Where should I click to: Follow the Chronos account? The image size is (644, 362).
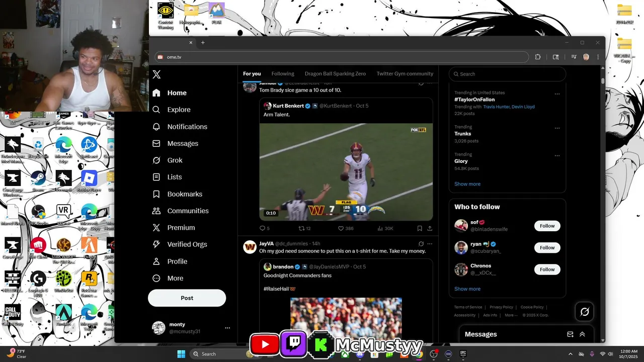[x=547, y=269]
